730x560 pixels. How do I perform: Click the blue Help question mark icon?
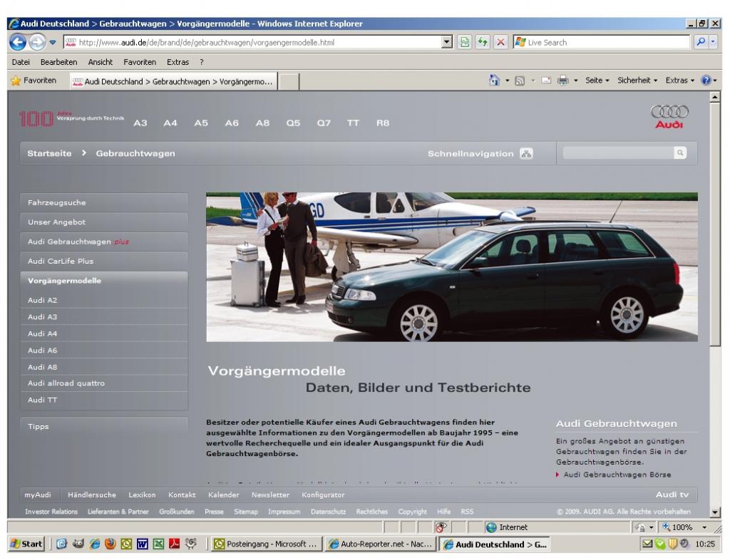(706, 81)
